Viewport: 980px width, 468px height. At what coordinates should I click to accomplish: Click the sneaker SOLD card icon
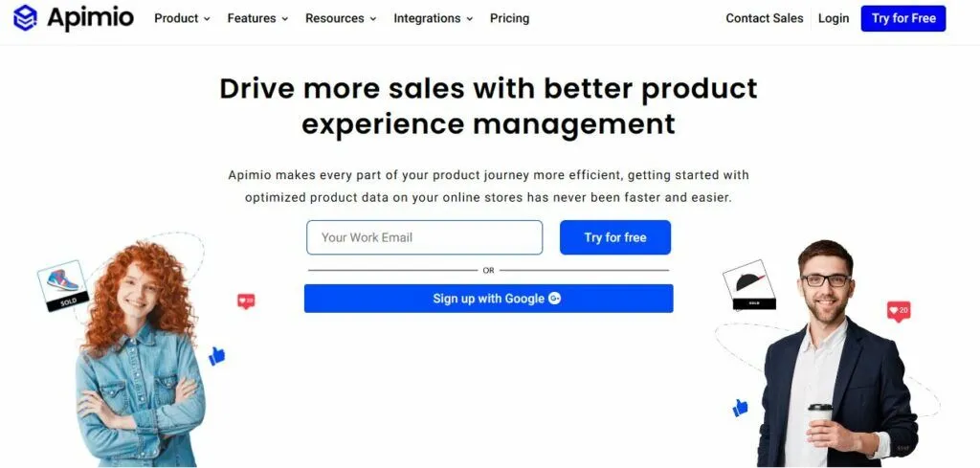point(62,285)
